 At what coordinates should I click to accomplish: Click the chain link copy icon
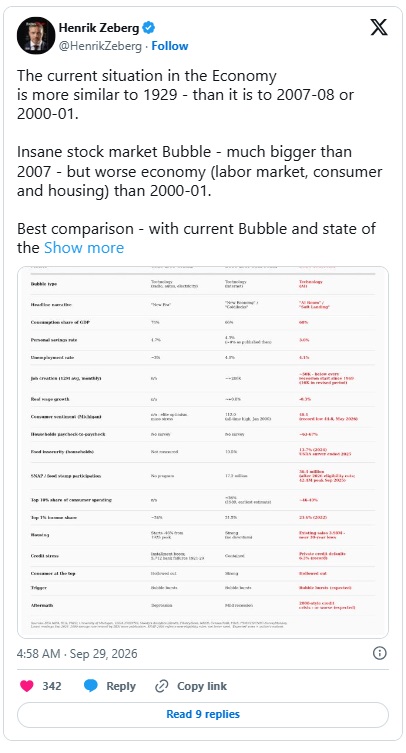[x=161, y=686]
